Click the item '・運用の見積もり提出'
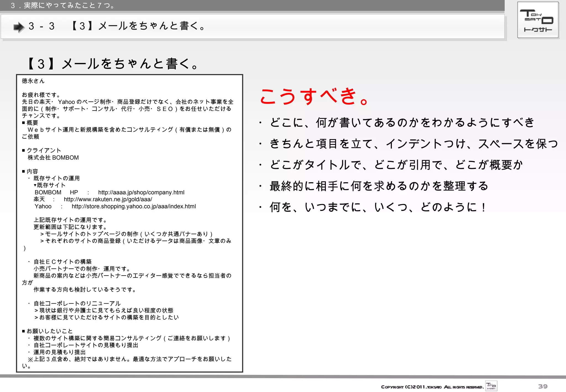The height and width of the screenshot is (392, 566). pos(57,352)
